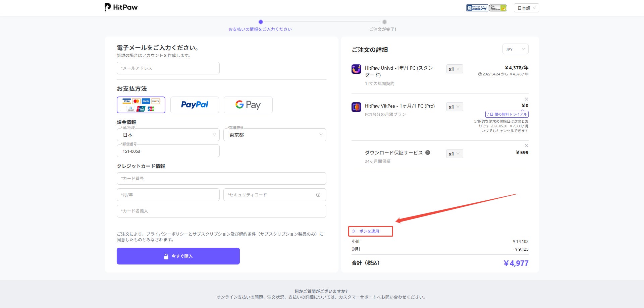Click the Money Back Guarantee badge
Screen dimensions: 644x308
pos(477,8)
